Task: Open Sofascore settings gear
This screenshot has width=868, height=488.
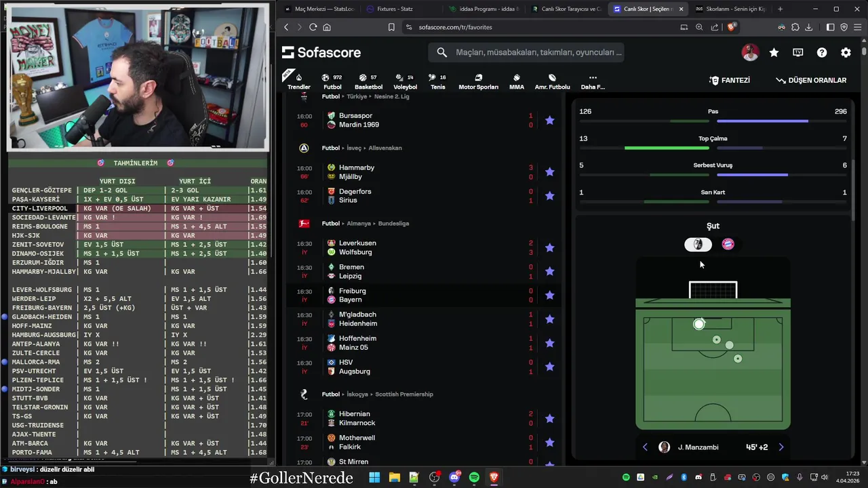Action: (x=846, y=52)
